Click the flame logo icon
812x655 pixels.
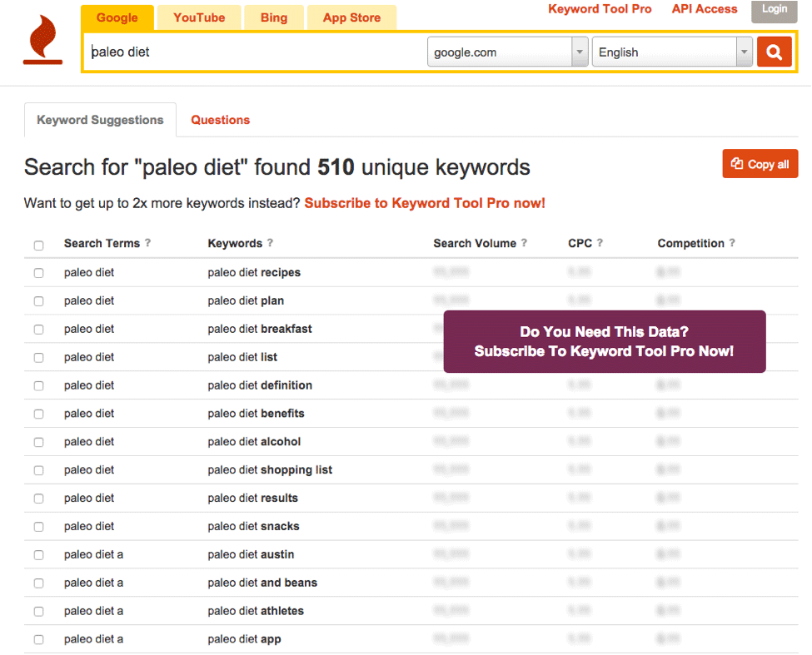(43, 40)
